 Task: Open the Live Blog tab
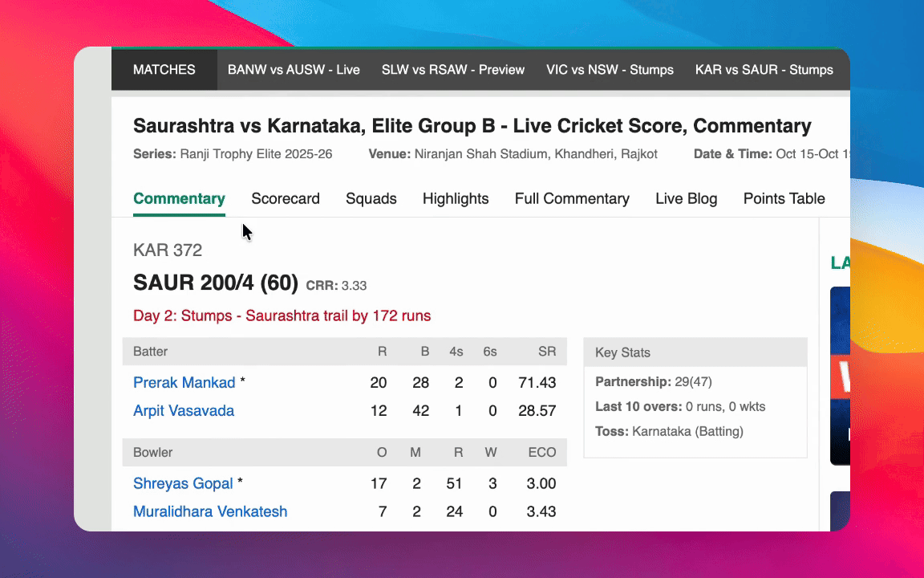coord(686,199)
